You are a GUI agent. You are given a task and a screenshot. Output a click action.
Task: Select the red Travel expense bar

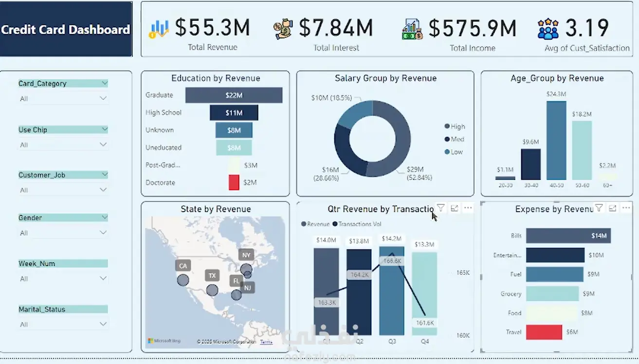(x=544, y=332)
